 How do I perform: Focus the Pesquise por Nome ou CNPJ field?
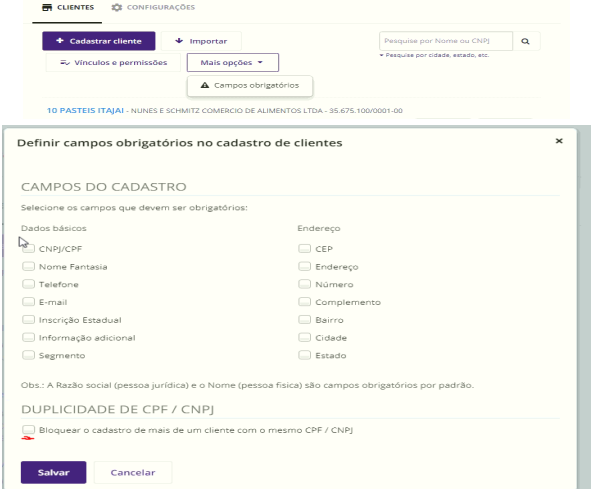pos(446,41)
